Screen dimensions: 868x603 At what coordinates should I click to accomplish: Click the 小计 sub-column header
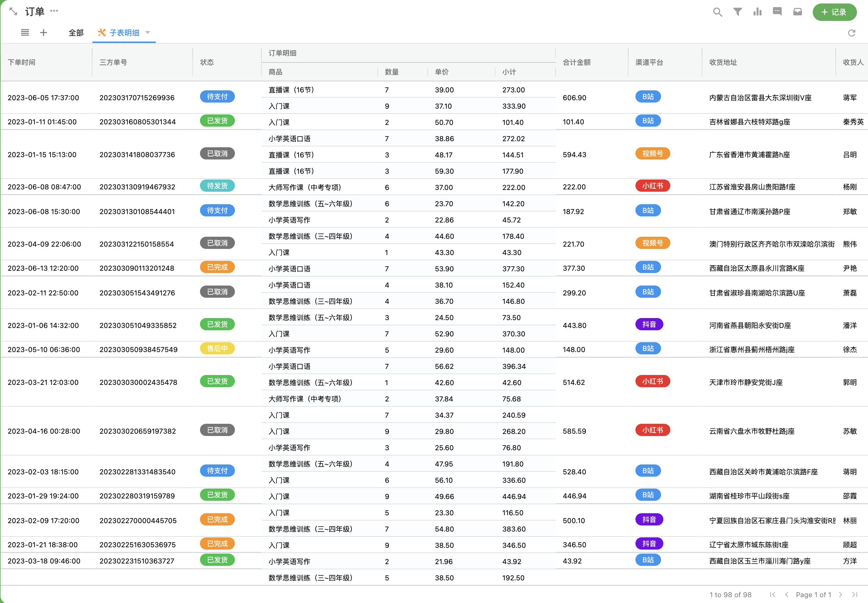[509, 72]
